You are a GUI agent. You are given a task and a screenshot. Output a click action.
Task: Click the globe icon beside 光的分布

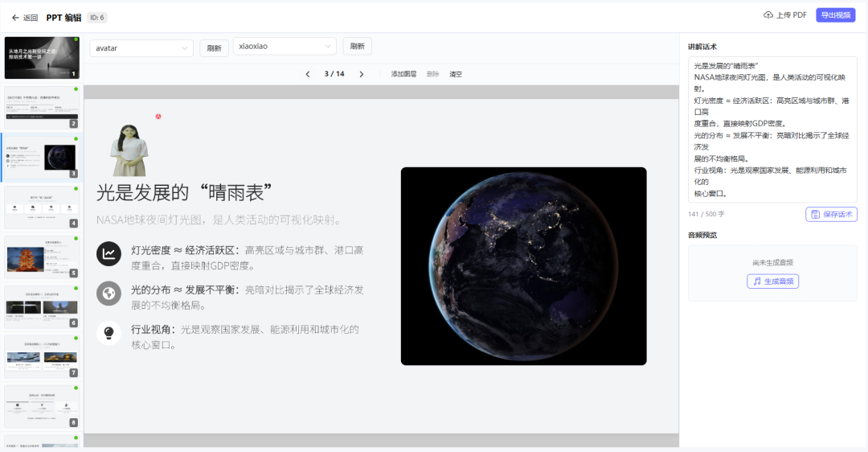tap(109, 294)
